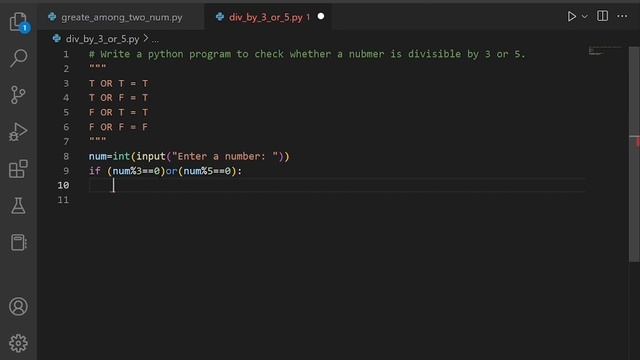
Task: Click Python file icon on greate_among_two_num.py tab
Action: (x=52, y=17)
